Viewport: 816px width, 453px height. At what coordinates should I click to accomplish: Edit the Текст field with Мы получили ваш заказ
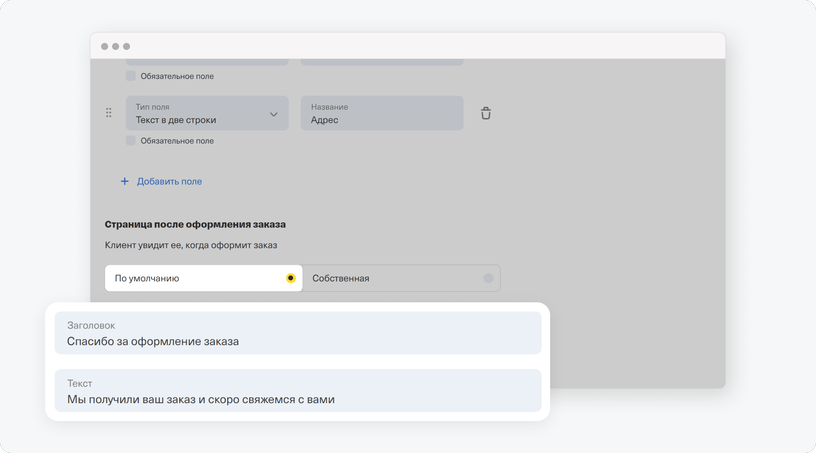[298, 391]
